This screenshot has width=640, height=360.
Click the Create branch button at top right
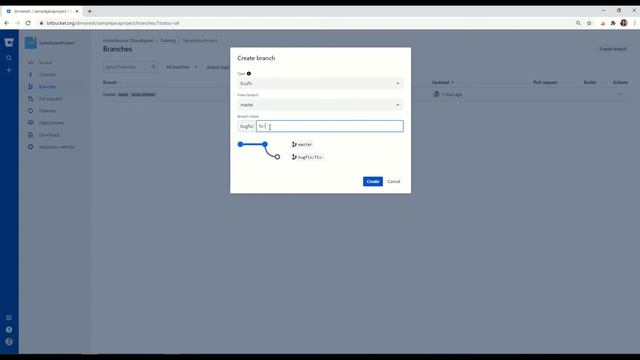coord(613,49)
